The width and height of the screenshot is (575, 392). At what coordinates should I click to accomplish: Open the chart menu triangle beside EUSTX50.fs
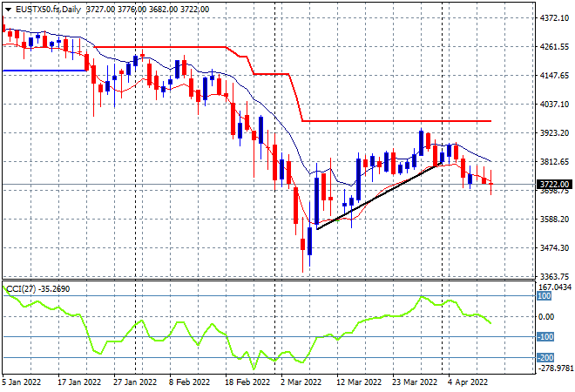[x=8, y=10]
